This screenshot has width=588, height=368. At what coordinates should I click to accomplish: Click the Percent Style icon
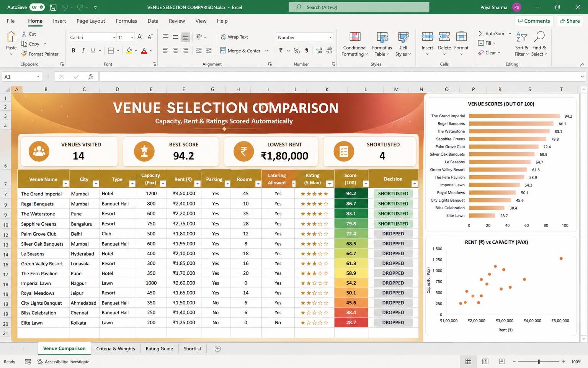pyautogui.click(x=297, y=51)
